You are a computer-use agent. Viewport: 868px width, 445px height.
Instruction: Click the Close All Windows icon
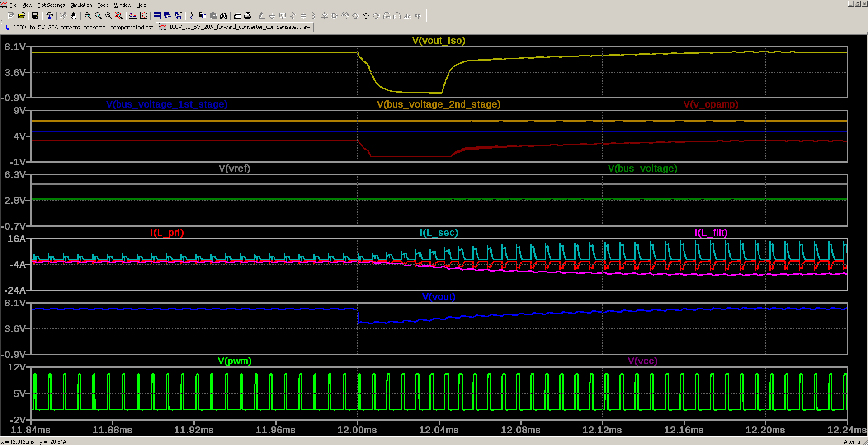[x=178, y=16]
